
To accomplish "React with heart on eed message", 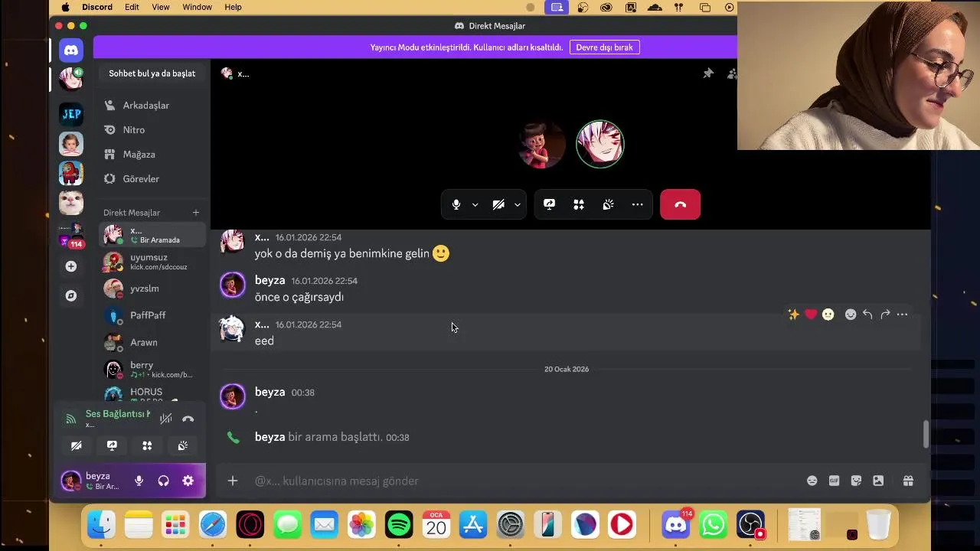I will click(x=811, y=315).
